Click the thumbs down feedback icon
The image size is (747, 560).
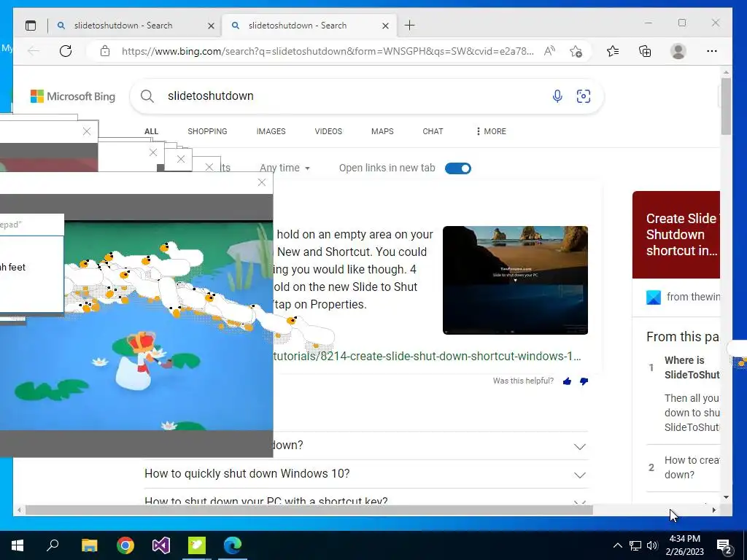(584, 381)
